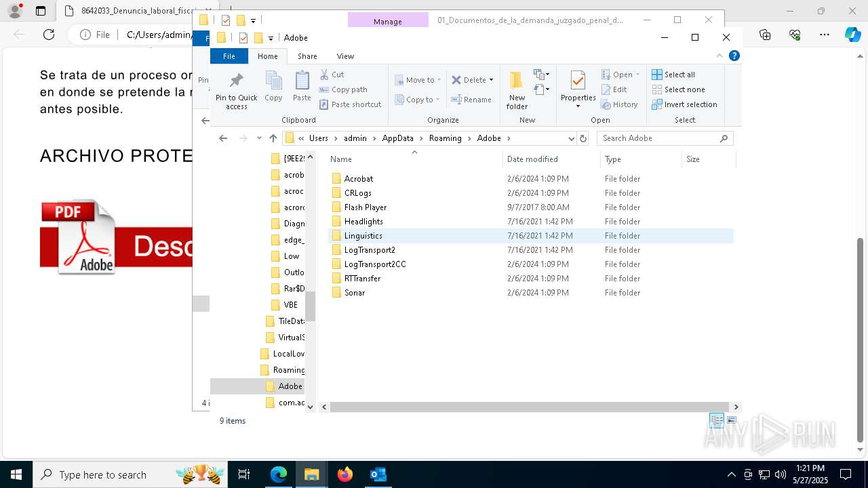Click Select all
This screenshot has height=488, width=868.
tap(673, 75)
